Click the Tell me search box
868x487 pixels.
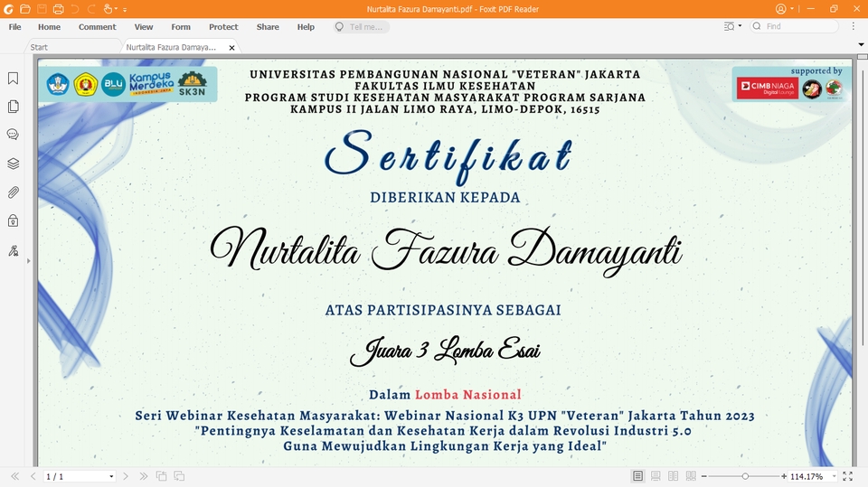point(362,26)
